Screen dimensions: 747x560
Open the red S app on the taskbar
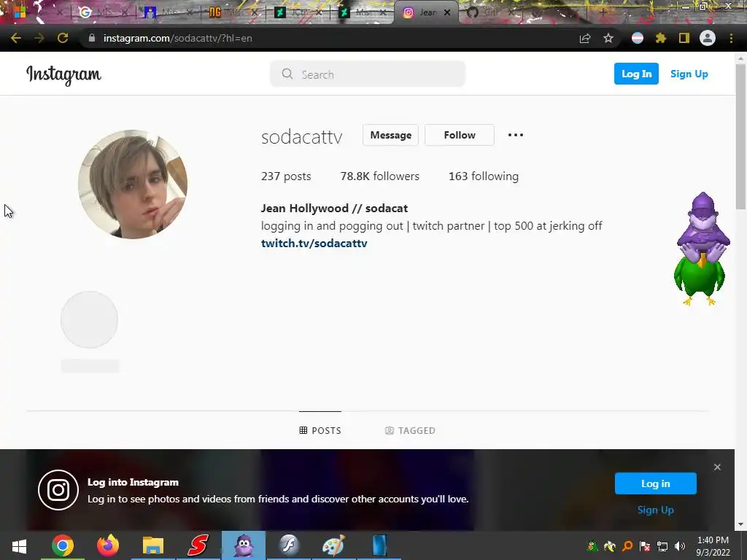click(x=198, y=546)
